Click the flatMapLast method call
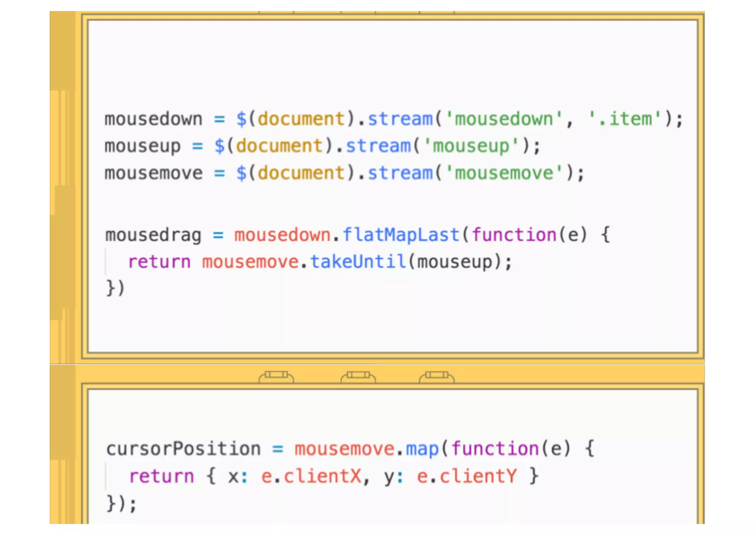 (401, 235)
